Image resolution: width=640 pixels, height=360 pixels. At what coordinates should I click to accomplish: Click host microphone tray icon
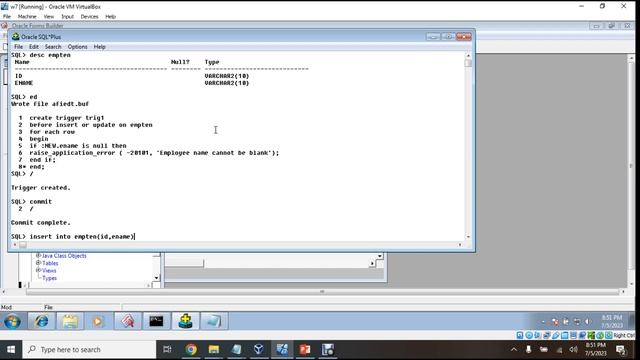point(529,349)
